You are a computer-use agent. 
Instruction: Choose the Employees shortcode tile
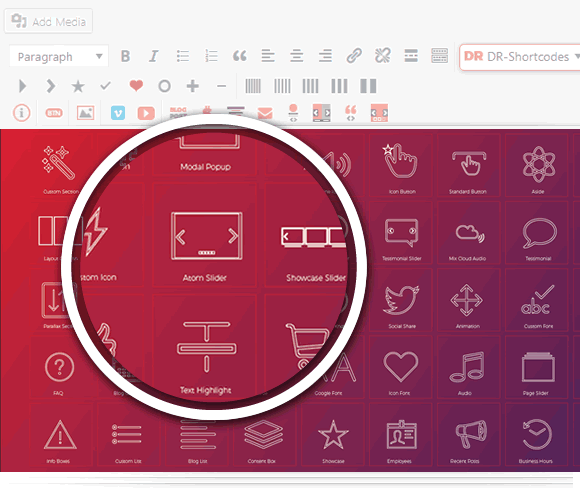[401, 435]
